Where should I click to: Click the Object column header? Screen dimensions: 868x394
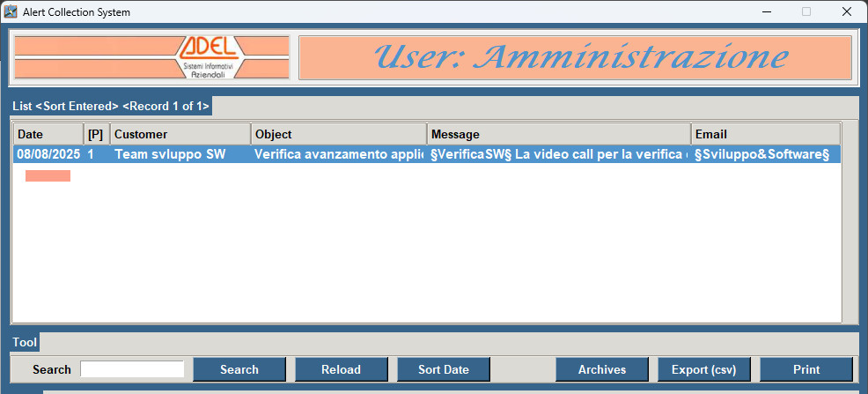339,134
